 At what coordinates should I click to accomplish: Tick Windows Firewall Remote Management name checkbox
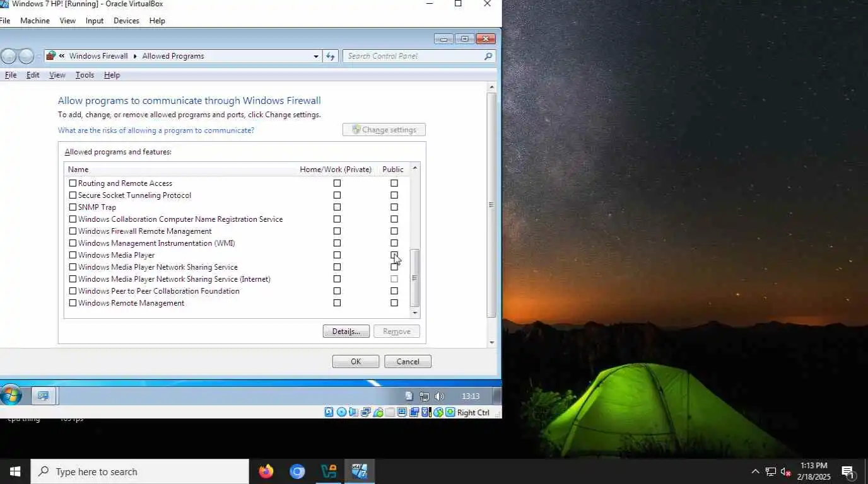[x=73, y=231]
